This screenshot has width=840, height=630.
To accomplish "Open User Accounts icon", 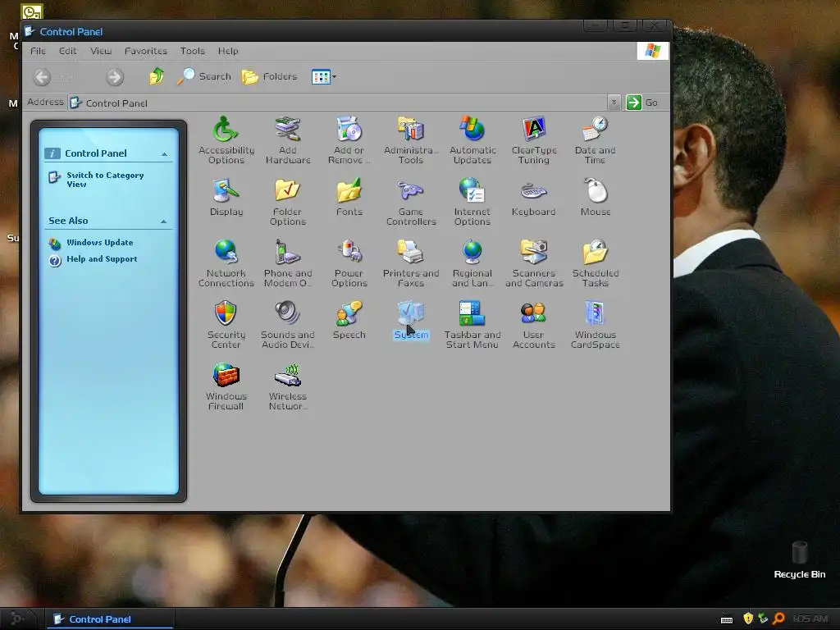I will tap(534, 325).
